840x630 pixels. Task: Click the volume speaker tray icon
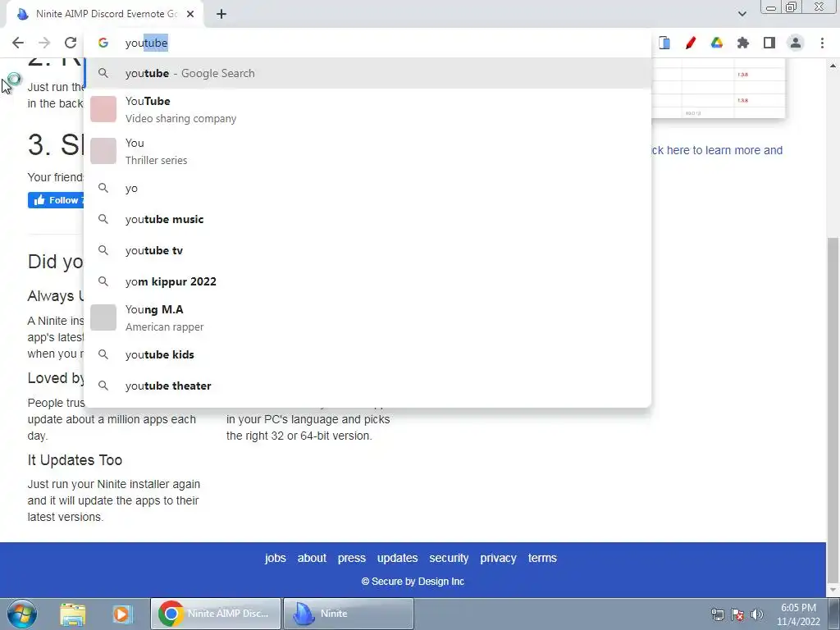(756, 614)
